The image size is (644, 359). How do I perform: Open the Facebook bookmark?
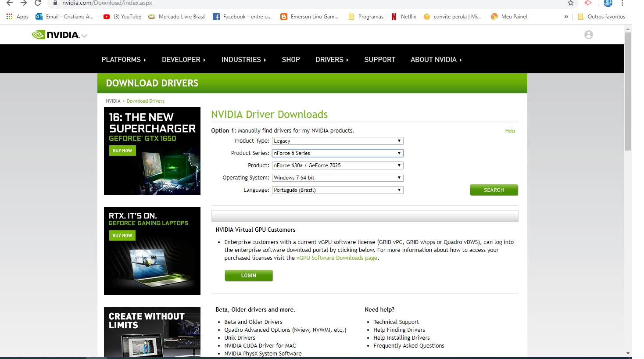point(243,16)
